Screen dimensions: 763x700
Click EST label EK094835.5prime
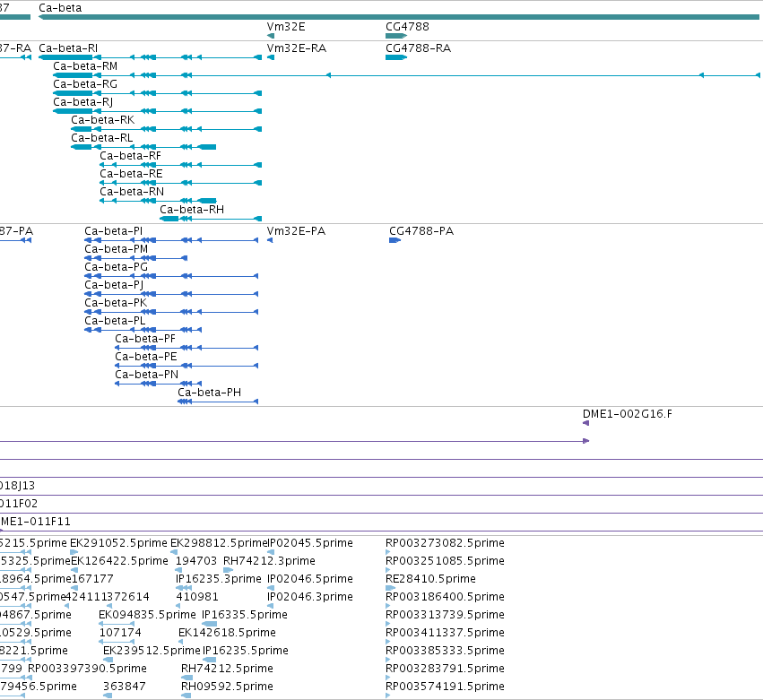tap(147, 615)
